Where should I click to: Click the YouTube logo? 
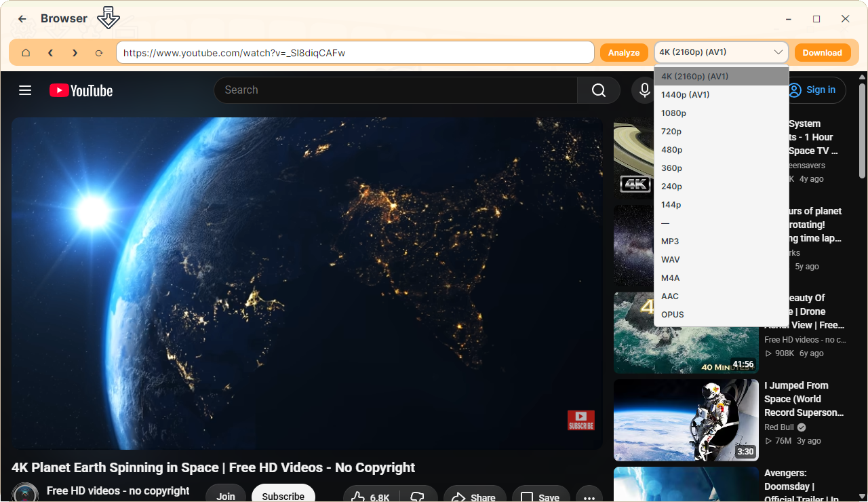[81, 90]
